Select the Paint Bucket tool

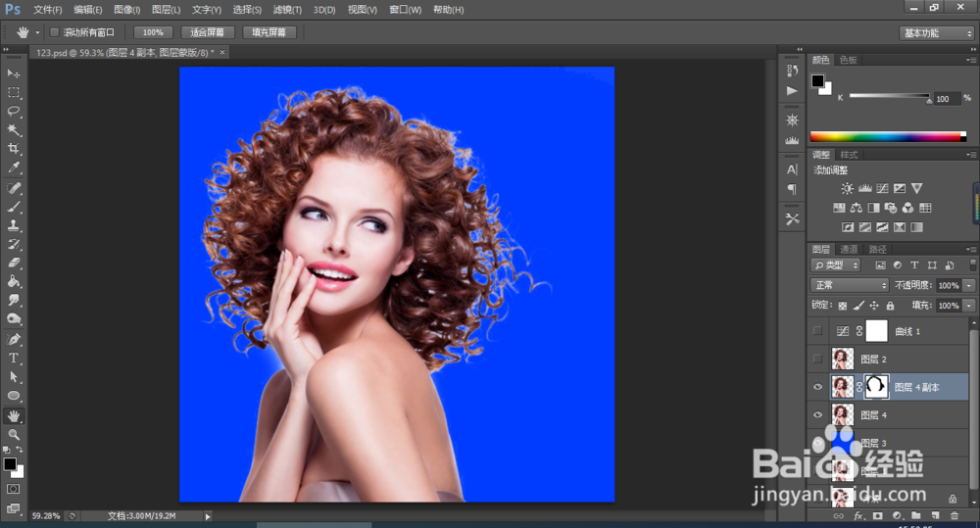tap(13, 282)
